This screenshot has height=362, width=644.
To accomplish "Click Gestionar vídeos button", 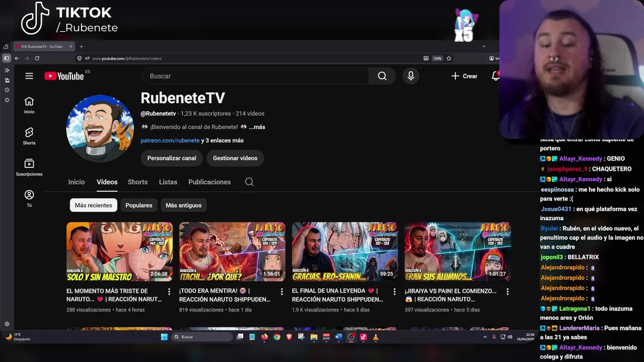I will [x=235, y=158].
